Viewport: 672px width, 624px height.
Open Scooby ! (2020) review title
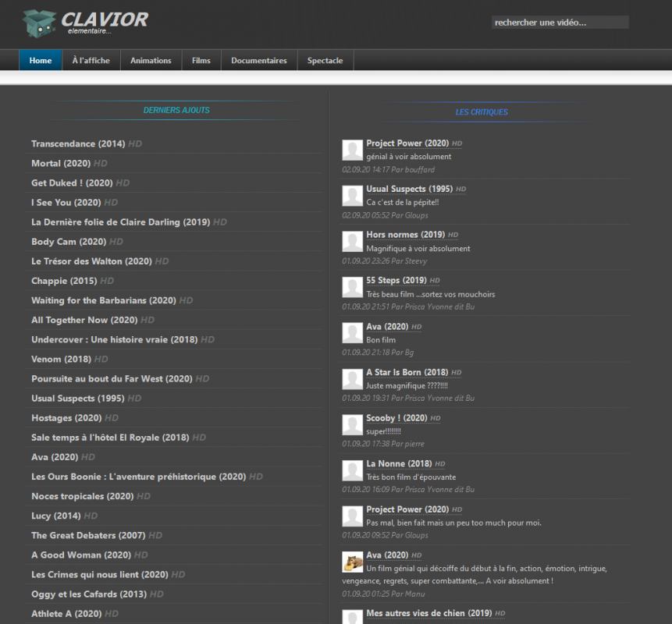click(x=396, y=418)
